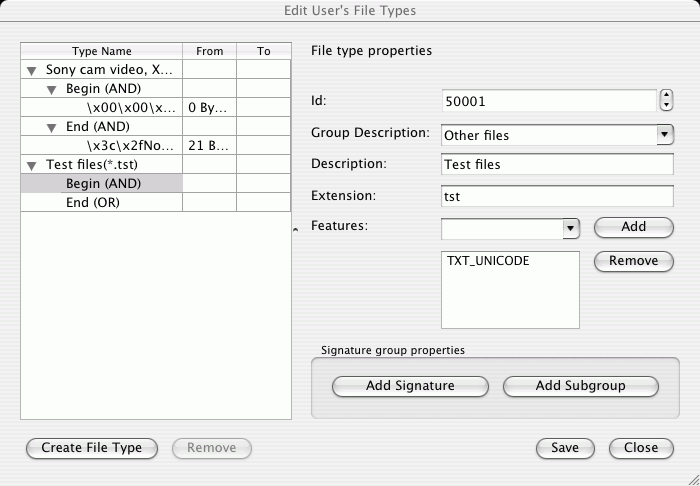Click the Add feature button
The width and height of the screenshot is (700, 486).
point(633,227)
